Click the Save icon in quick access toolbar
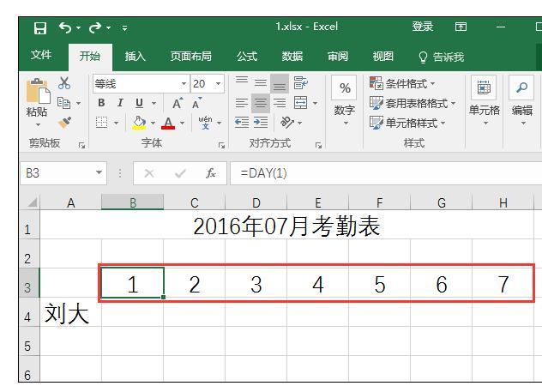 coord(40,27)
